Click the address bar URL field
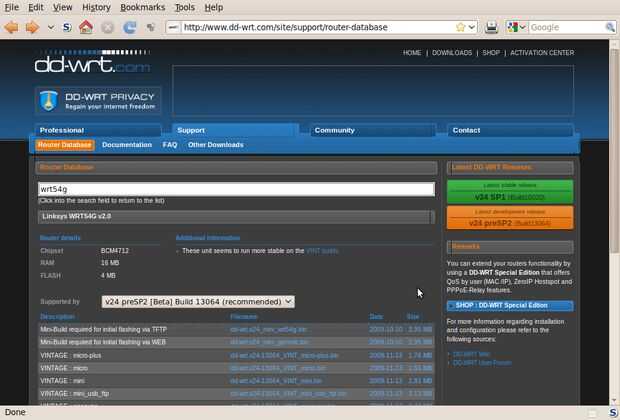 pos(318,27)
